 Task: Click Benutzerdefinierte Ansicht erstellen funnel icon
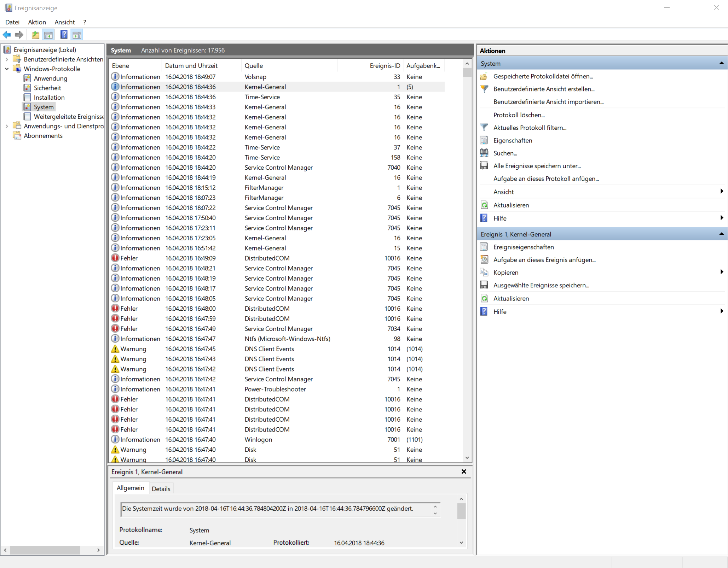pyautogui.click(x=484, y=89)
